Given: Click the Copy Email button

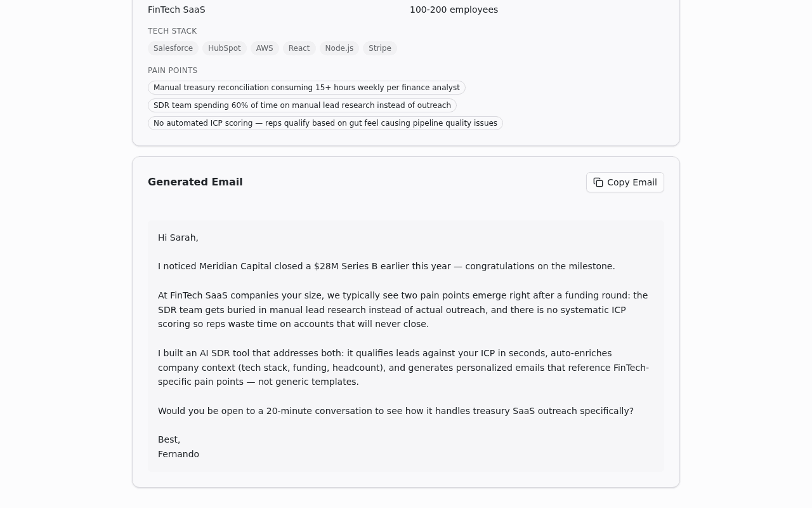Looking at the screenshot, I should 625,182.
